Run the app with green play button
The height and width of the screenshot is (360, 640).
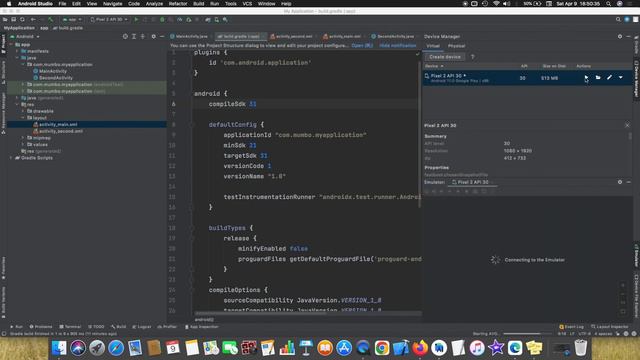click(x=136, y=19)
